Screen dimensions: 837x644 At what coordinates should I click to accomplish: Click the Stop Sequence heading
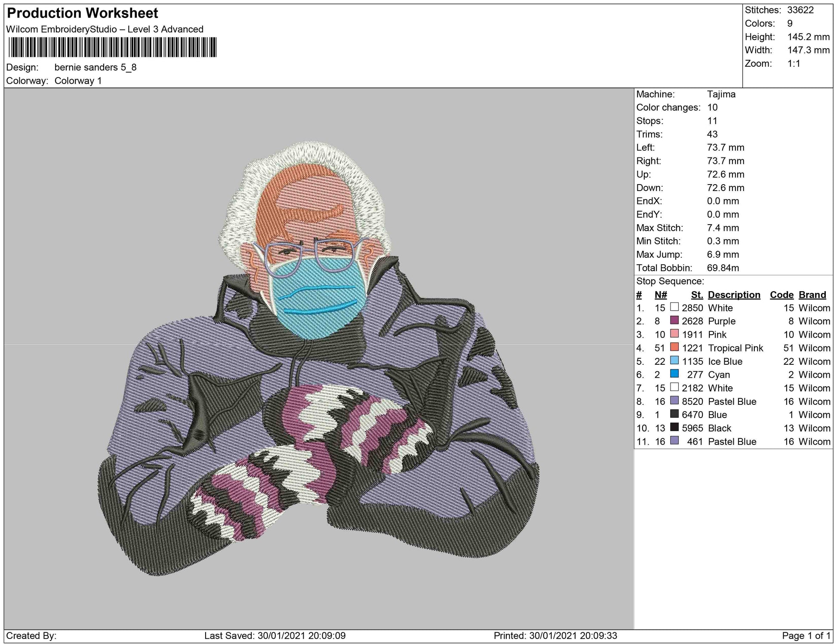(x=670, y=281)
